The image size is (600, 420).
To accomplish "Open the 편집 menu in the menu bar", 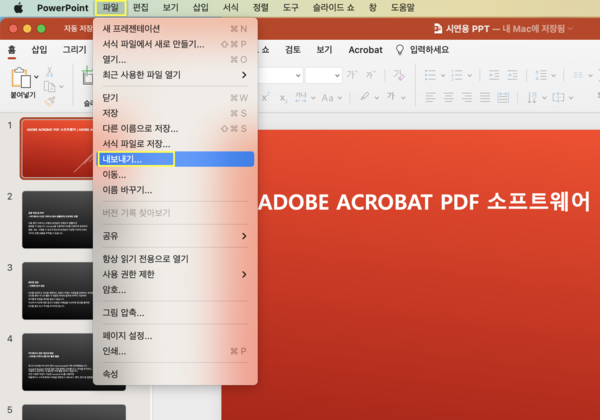I will click(140, 8).
